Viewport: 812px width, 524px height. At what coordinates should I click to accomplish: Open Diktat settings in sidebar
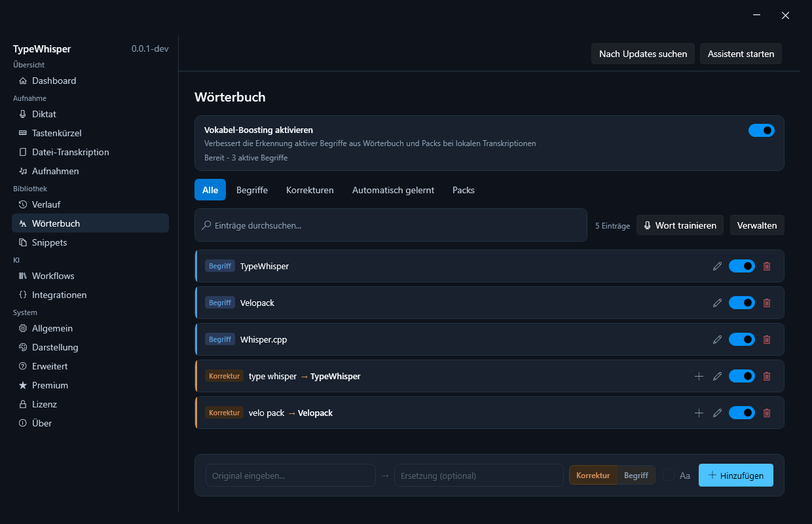click(x=90, y=114)
